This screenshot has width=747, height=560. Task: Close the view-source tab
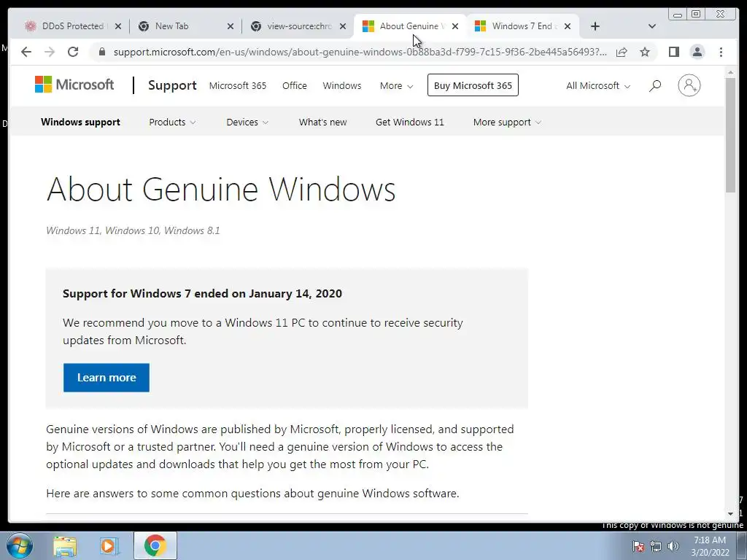(343, 26)
